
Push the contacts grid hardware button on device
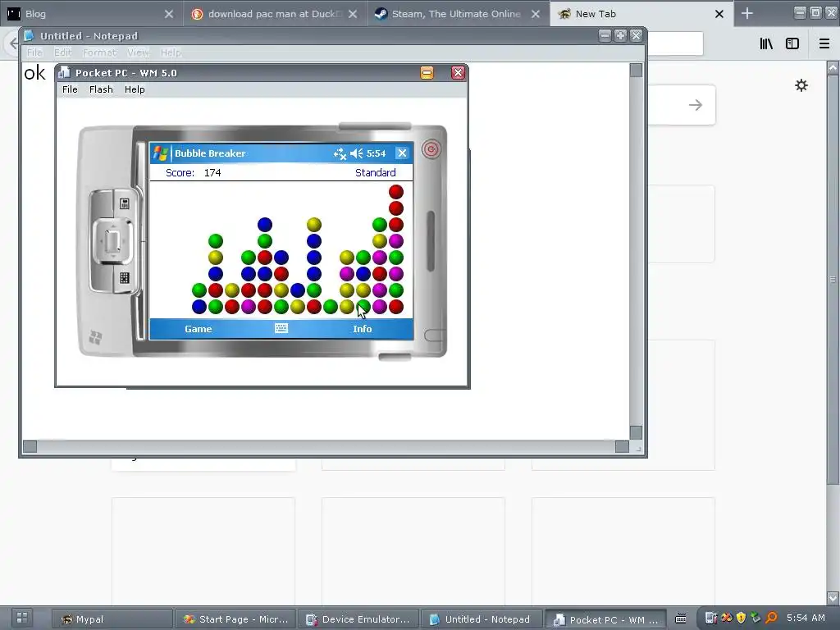125,277
